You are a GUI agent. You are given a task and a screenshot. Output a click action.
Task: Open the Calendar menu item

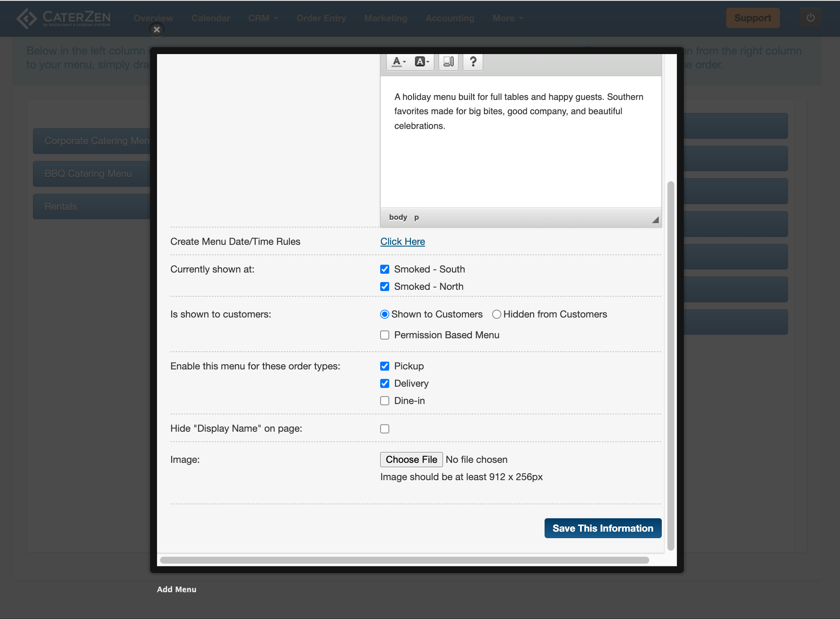[211, 18]
